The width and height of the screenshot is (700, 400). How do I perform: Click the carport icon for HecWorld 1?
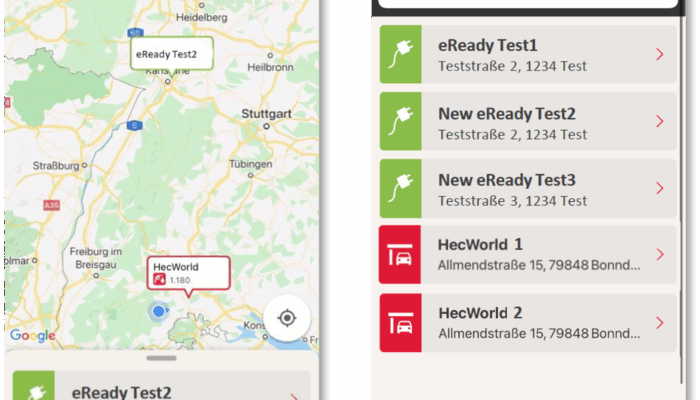point(401,255)
